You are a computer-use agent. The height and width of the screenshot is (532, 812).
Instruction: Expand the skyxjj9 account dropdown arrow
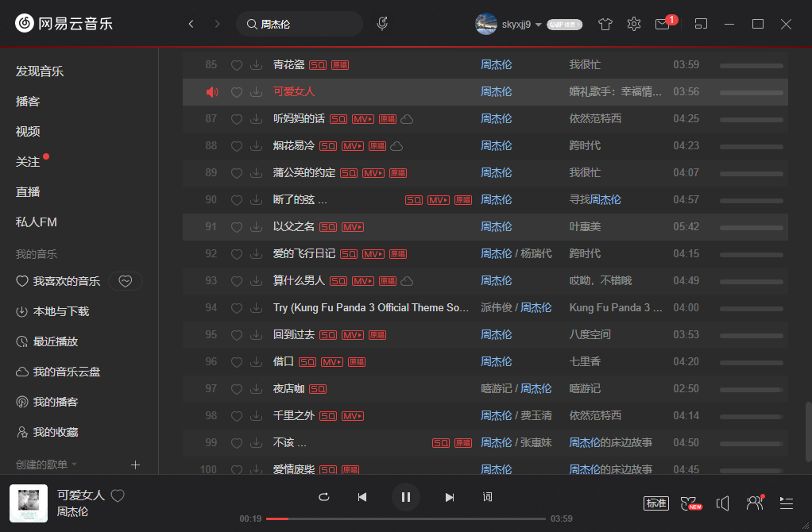pyautogui.click(x=539, y=25)
